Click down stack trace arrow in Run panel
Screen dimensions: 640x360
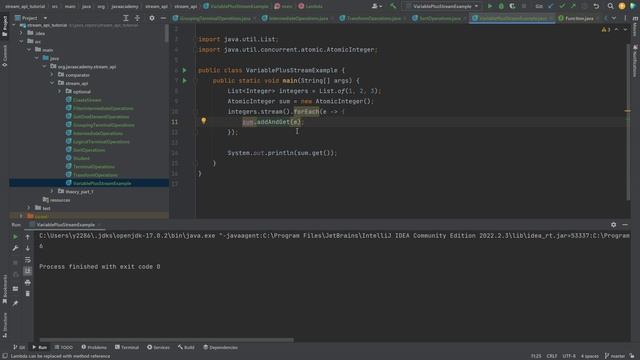tap(28, 248)
